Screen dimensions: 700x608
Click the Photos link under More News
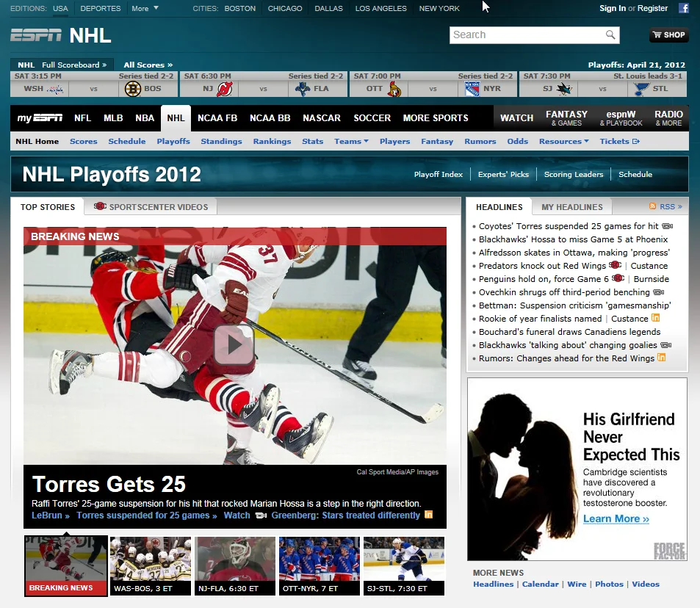click(609, 584)
